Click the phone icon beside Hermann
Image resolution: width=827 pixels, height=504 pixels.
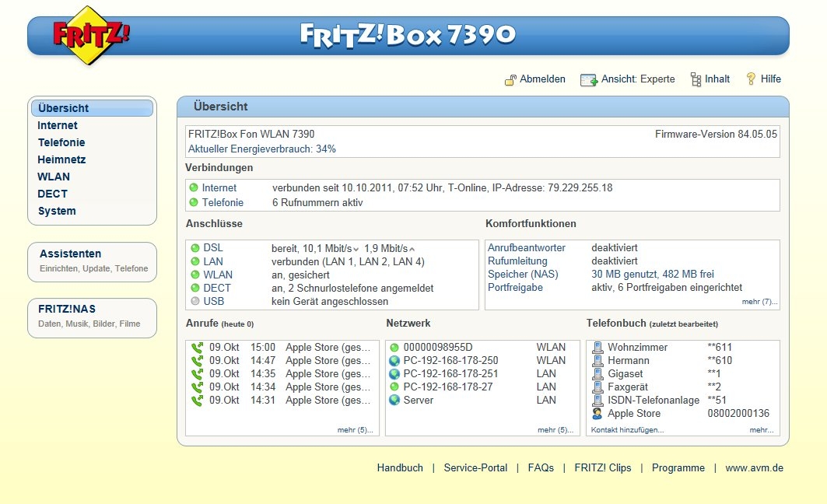597,361
